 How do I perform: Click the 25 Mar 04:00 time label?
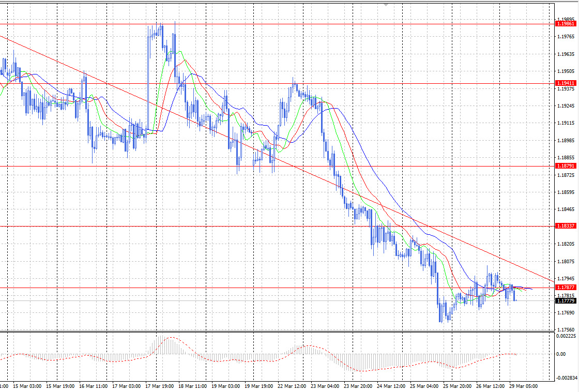[424, 386]
